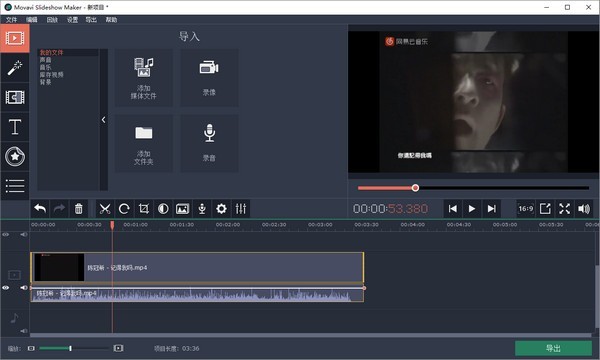Split the clip with the scissors tool
Image resolution: width=600 pixels, height=360 pixels.
(x=105, y=209)
